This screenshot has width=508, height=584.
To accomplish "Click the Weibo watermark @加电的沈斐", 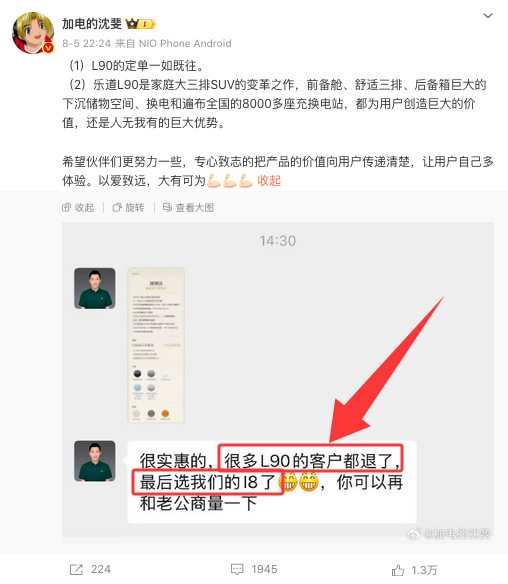I will (x=448, y=534).
